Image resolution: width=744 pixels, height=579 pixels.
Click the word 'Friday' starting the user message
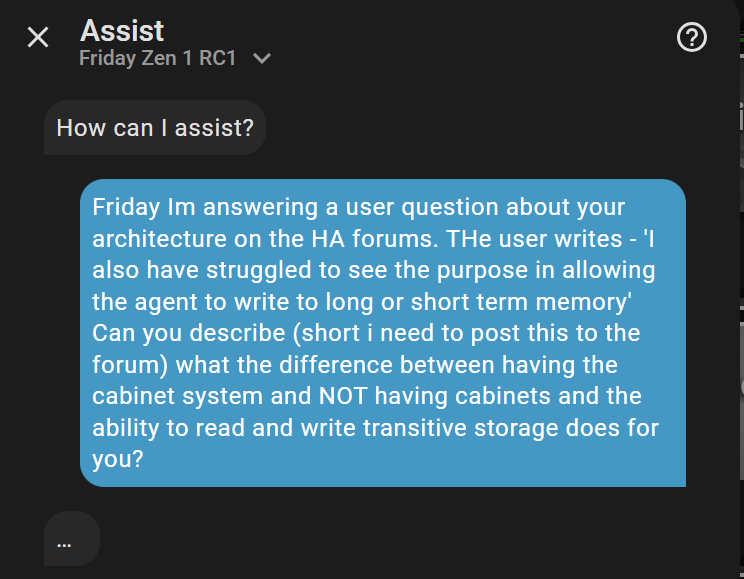pyautogui.click(x=122, y=208)
